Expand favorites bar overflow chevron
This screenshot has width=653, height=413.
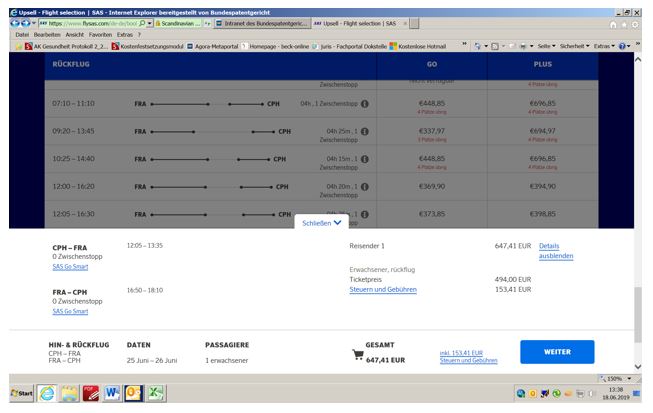pos(464,44)
